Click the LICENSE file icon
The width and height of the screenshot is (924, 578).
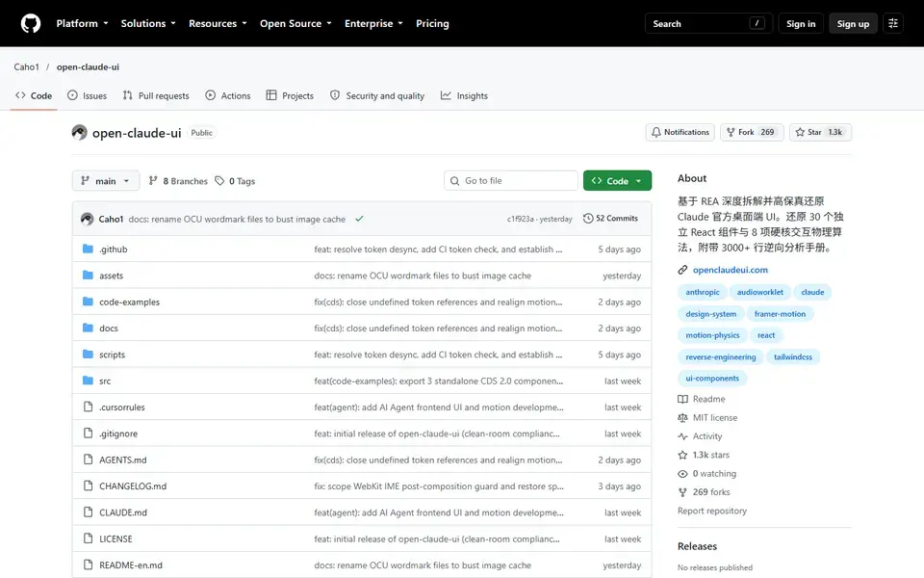pyautogui.click(x=88, y=539)
